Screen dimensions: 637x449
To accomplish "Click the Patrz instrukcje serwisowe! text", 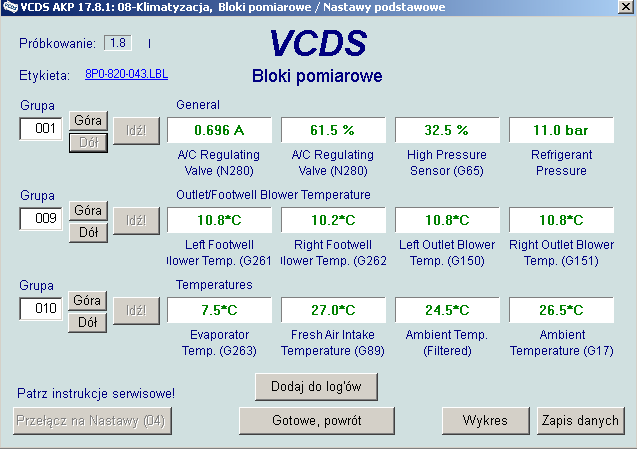I will 96,393.
